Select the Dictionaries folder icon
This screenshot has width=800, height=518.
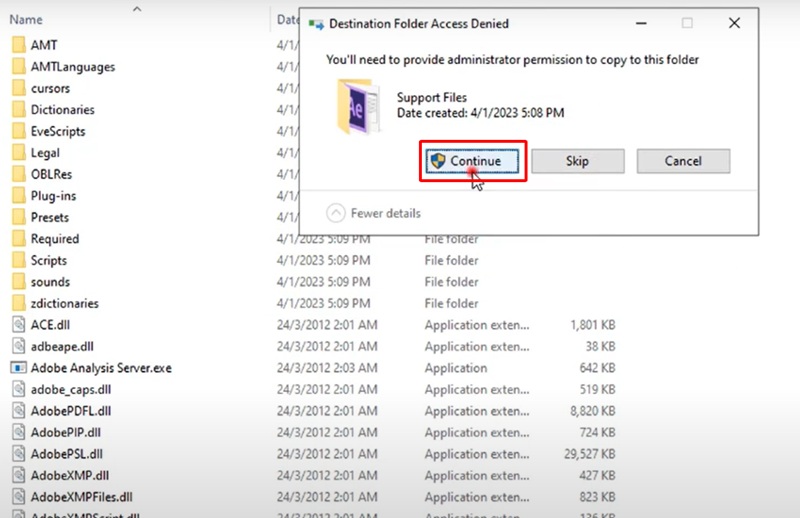[19, 109]
